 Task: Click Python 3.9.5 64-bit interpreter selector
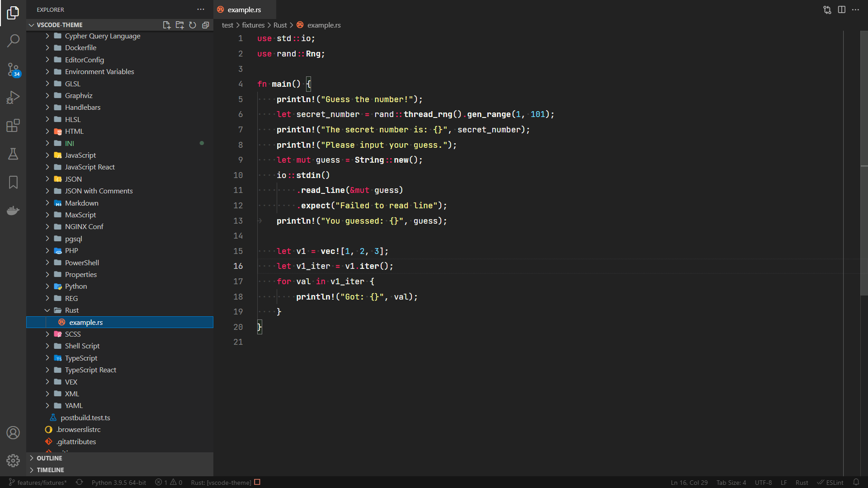coord(118,482)
